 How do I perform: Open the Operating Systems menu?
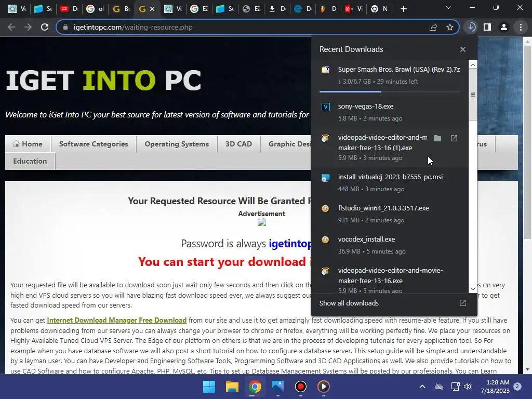coord(177,144)
